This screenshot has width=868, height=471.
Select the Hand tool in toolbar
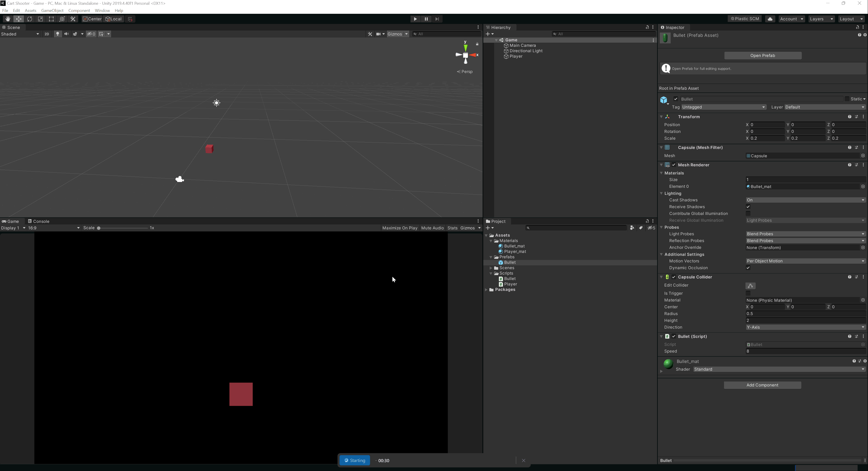[x=7, y=19]
